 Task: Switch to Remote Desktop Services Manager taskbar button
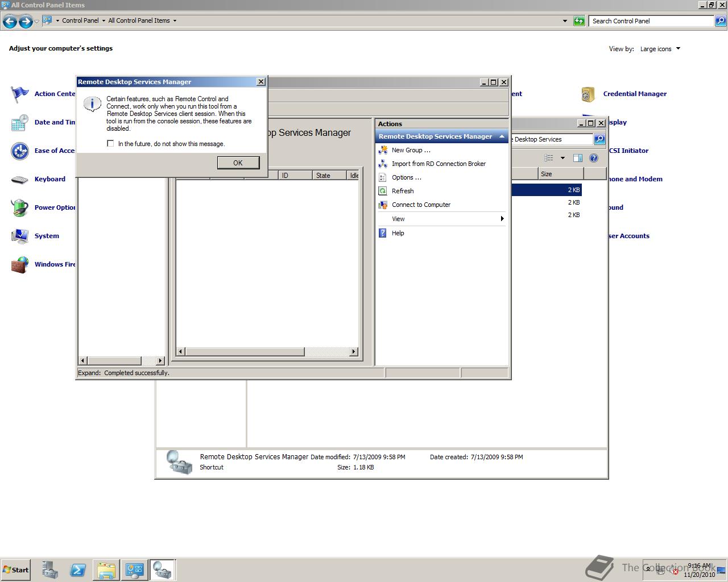(x=162, y=570)
